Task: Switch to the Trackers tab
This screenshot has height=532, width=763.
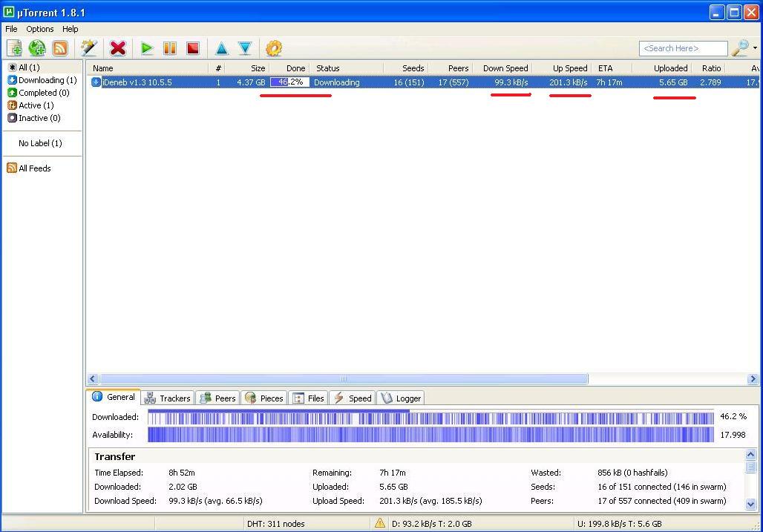Action: [x=168, y=398]
